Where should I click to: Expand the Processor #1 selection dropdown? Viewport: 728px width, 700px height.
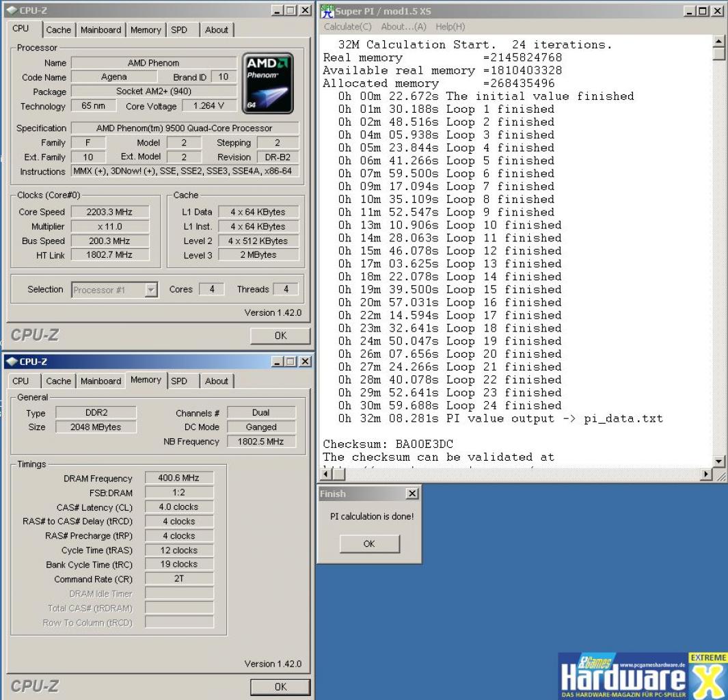tap(151, 290)
